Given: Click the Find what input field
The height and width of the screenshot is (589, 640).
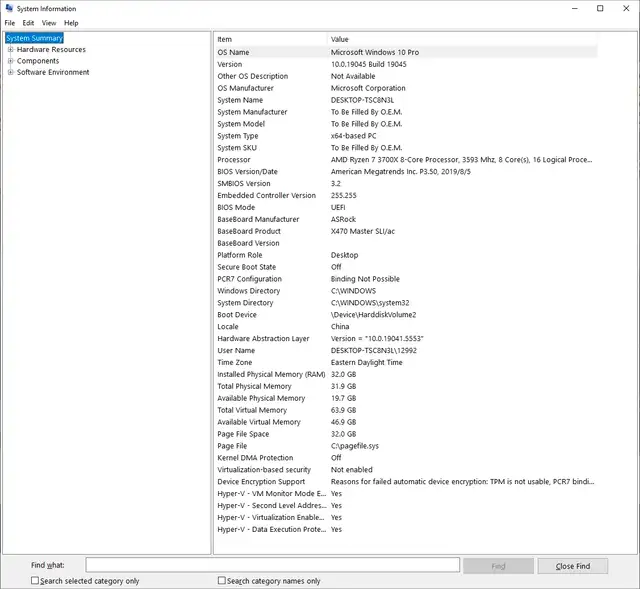Looking at the screenshot, I should 272,565.
